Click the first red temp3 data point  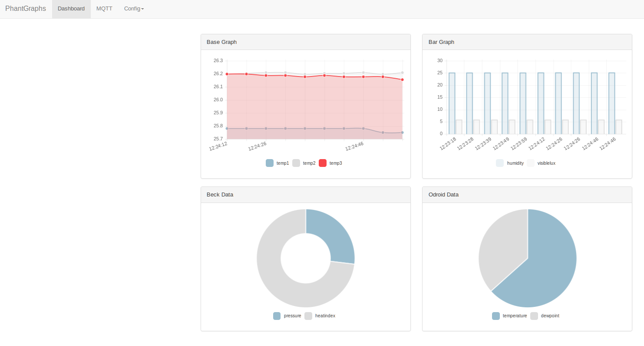click(x=227, y=74)
